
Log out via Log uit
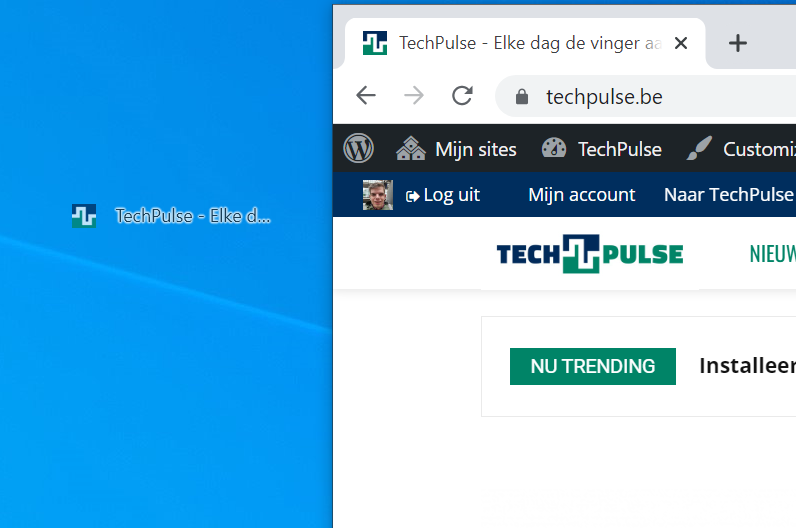coord(442,195)
